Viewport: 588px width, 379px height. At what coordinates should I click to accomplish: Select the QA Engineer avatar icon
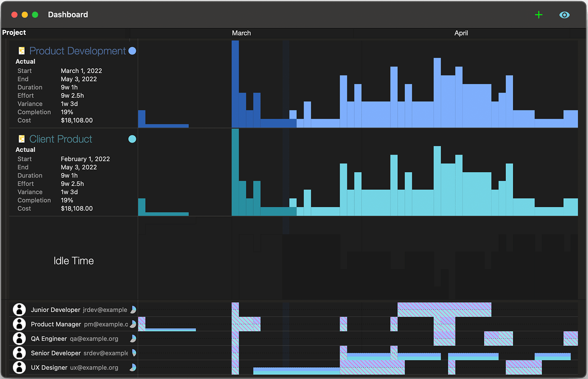click(19, 339)
